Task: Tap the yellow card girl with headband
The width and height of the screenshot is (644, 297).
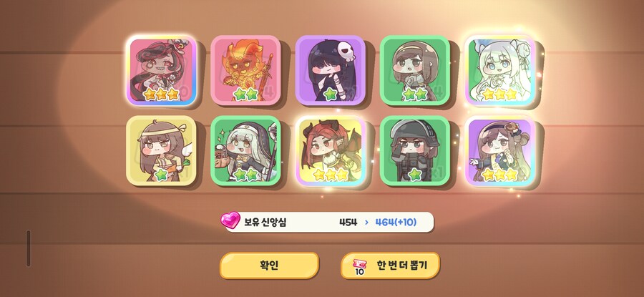Action: [x=162, y=151]
